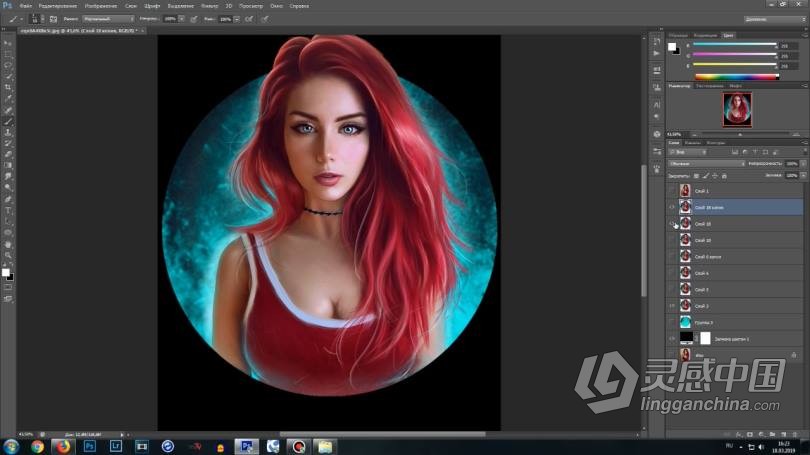Open layer opacity dropdown arrow

[803, 164]
